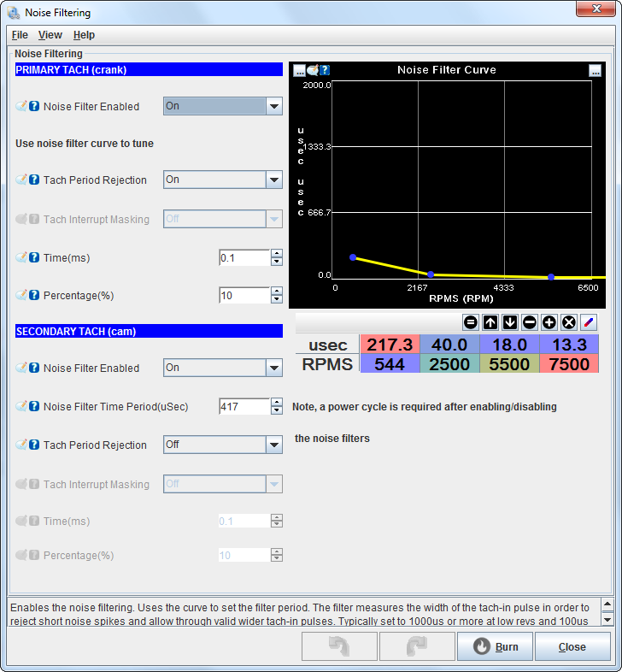Click the blue help icon on Noise Filter Curve

point(325,70)
